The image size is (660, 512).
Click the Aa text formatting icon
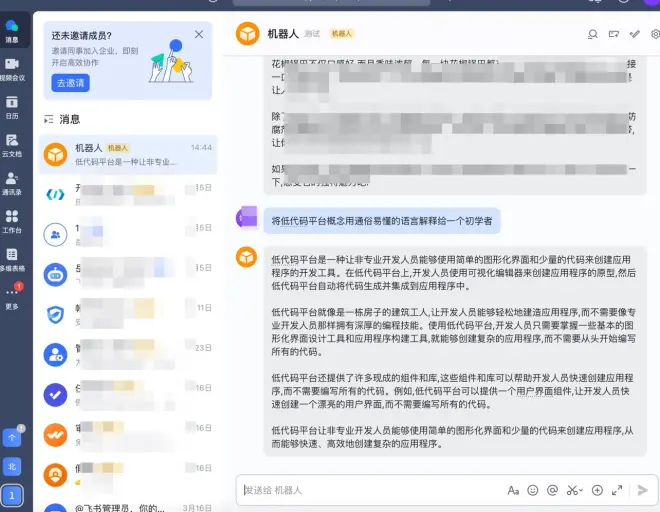click(x=513, y=490)
